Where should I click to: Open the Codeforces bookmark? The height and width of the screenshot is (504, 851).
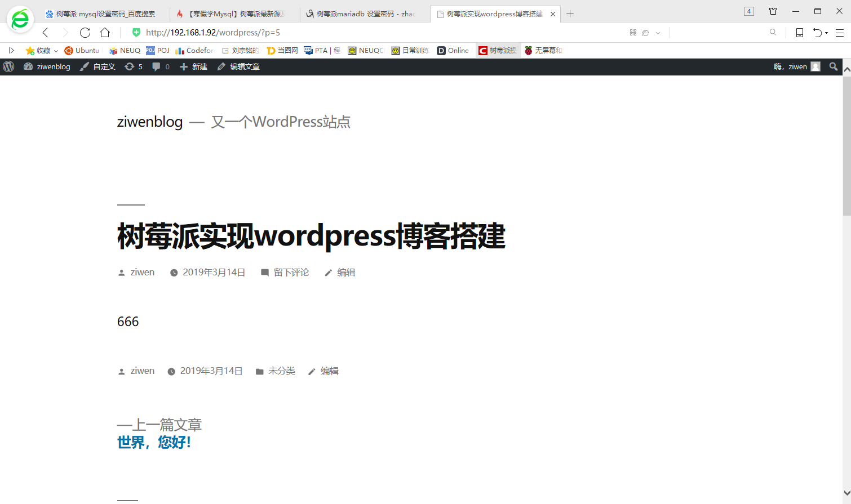[x=195, y=51]
